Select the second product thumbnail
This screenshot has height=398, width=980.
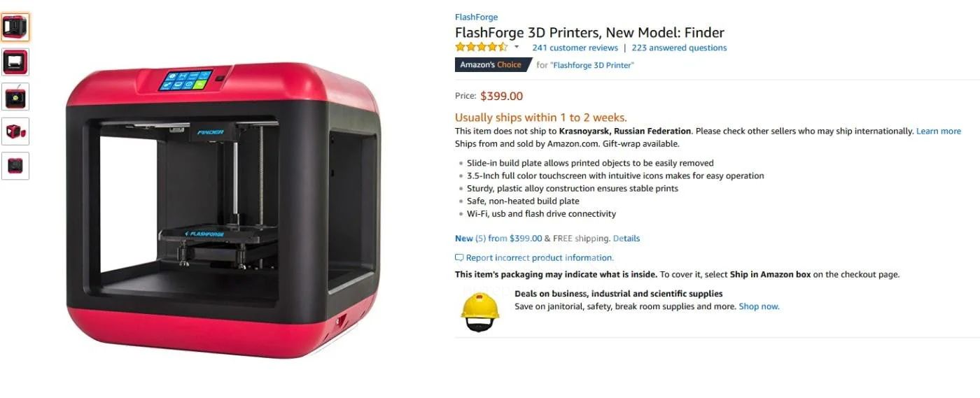click(15, 62)
